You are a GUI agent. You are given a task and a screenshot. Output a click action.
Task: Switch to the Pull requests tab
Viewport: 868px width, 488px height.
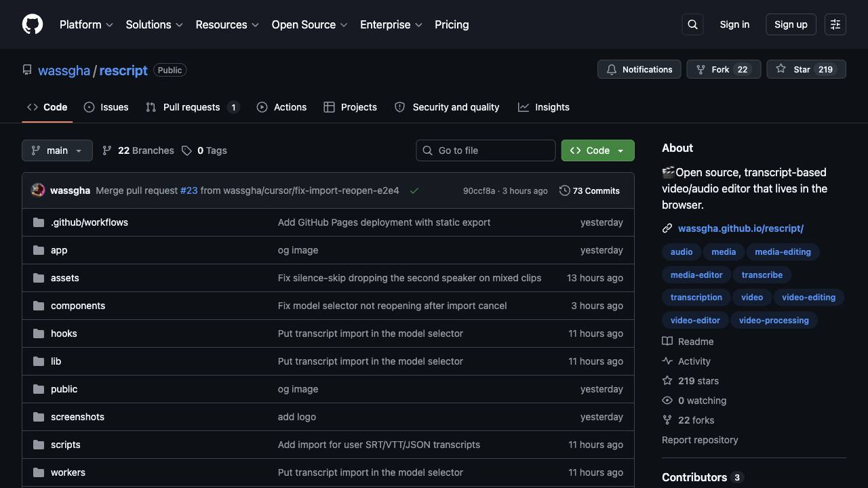(x=193, y=107)
